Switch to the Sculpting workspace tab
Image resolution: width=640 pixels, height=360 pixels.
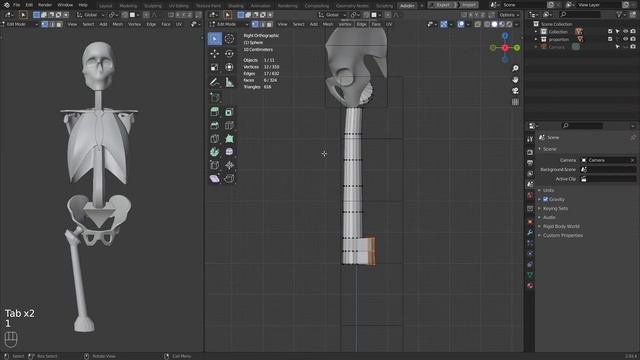tap(153, 6)
